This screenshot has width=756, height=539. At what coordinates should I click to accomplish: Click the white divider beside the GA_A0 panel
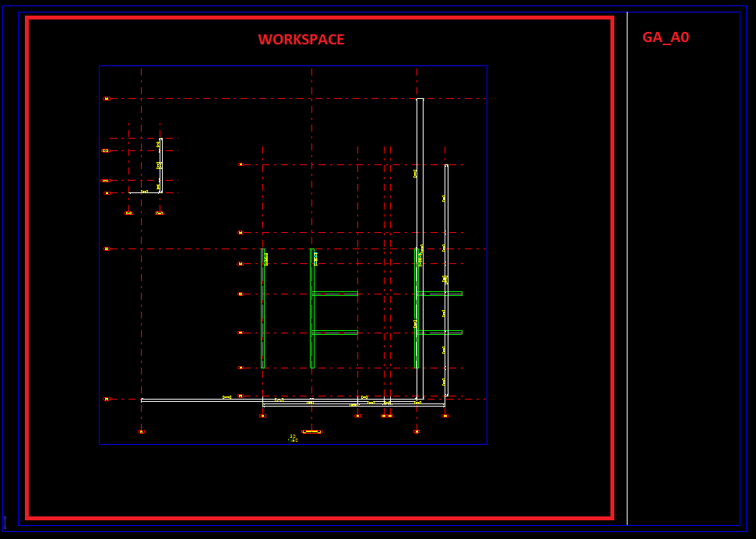[x=627, y=273]
